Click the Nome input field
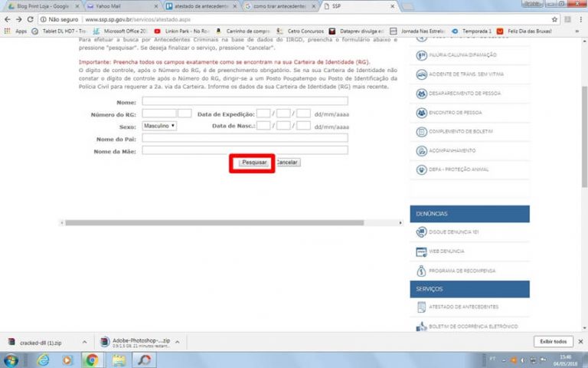The height and width of the screenshot is (368, 588). pyautogui.click(x=243, y=101)
